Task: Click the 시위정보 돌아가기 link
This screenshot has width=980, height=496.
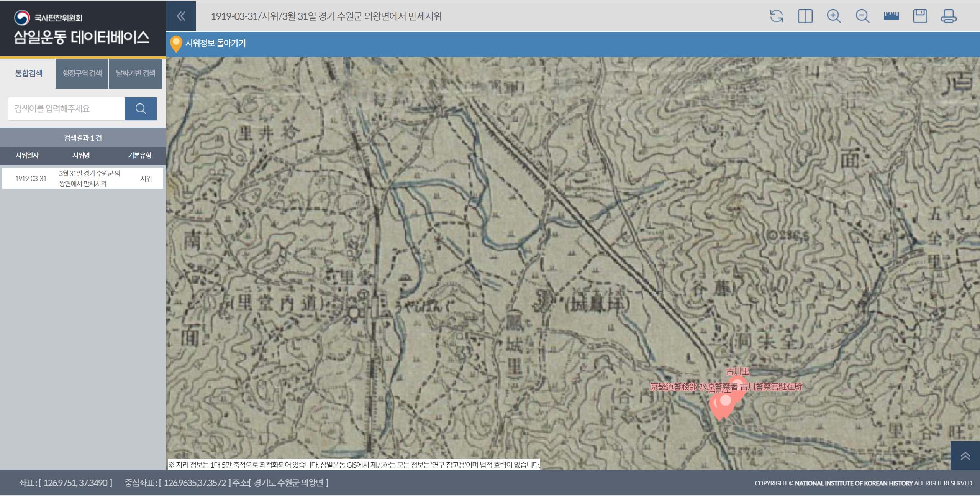Action: coord(215,43)
